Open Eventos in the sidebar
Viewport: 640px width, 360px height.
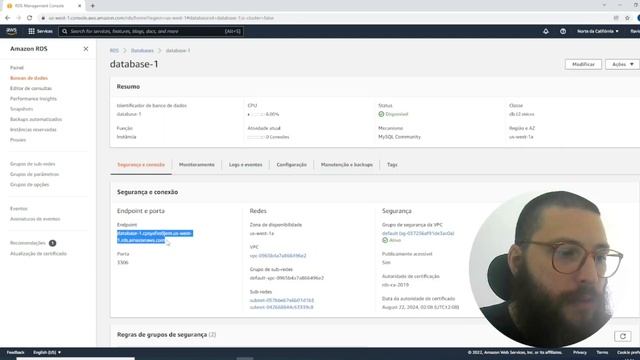(x=19, y=209)
